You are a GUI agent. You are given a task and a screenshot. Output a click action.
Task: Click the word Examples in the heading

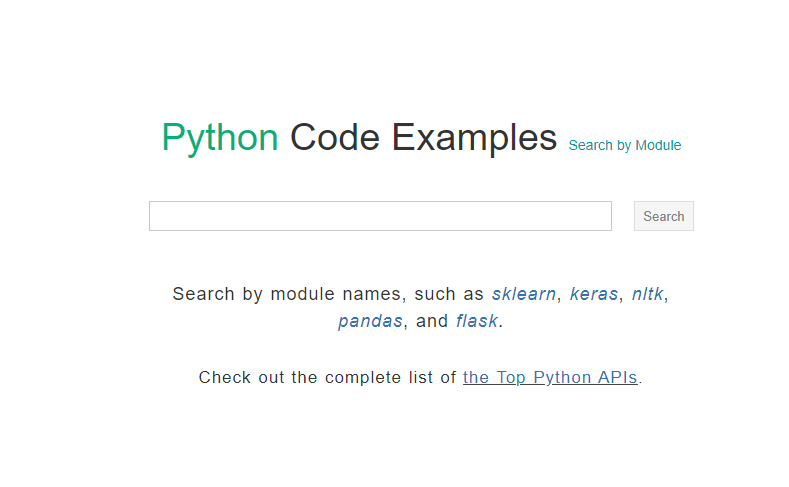[x=474, y=137]
